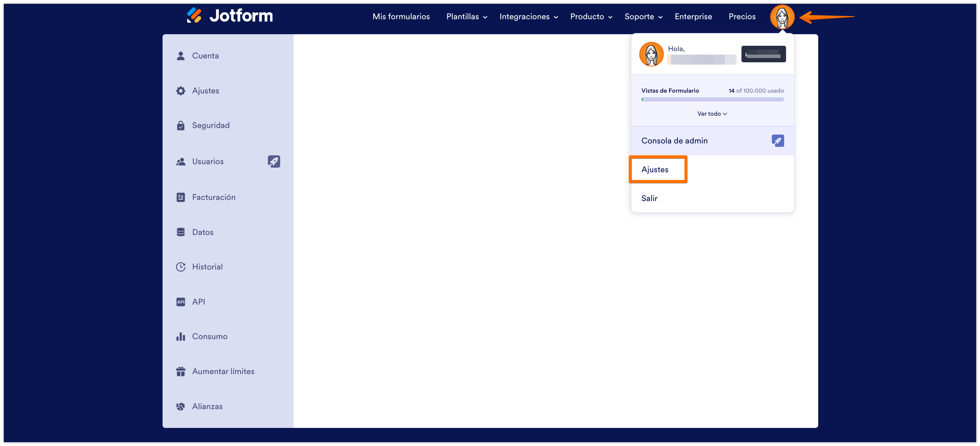Viewport: 980px width, 446px height.
Task: Click the Facturación invoice icon
Action: pos(181,197)
